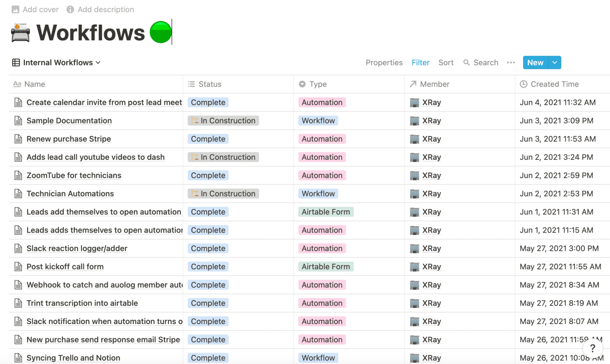The height and width of the screenshot is (364, 610).
Task: Open the New button dropdown arrow
Action: pos(555,62)
